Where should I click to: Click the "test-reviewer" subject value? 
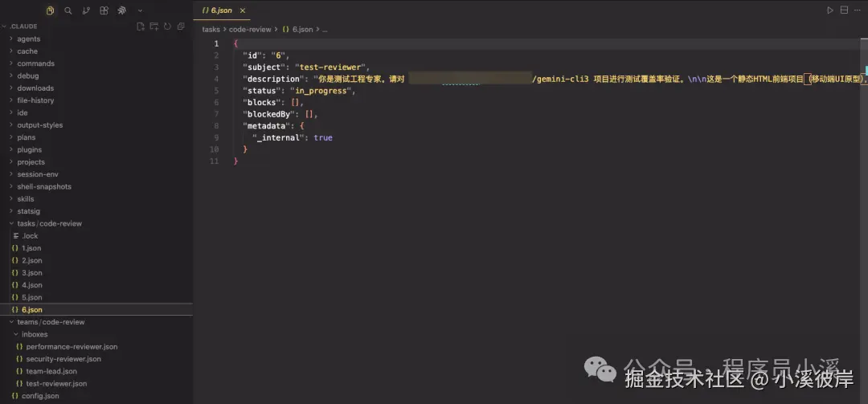(x=330, y=67)
